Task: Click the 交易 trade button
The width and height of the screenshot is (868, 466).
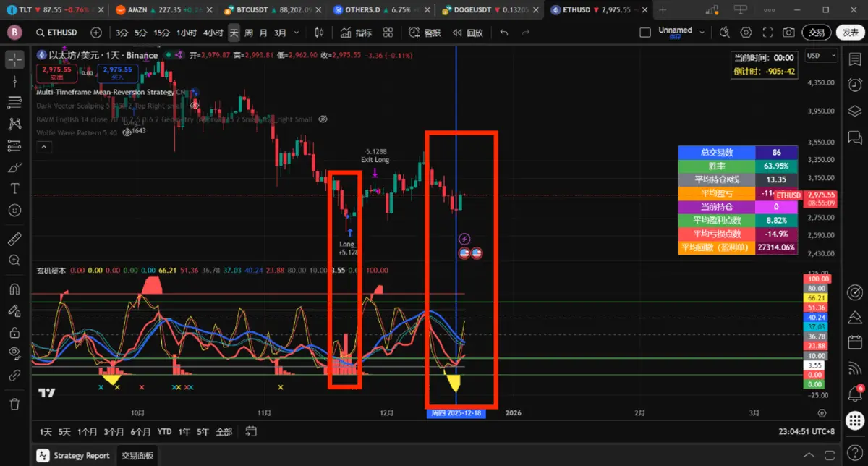Action: pos(817,33)
